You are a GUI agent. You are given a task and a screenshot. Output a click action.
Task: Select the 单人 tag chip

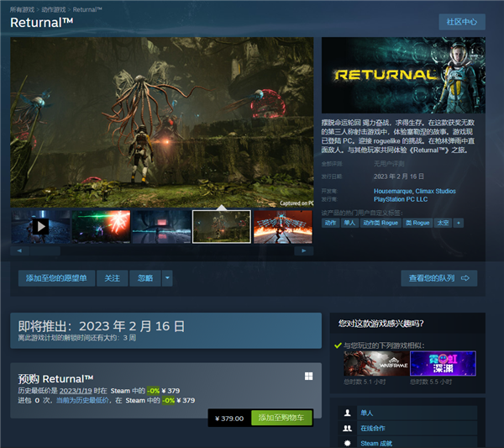tap(349, 223)
